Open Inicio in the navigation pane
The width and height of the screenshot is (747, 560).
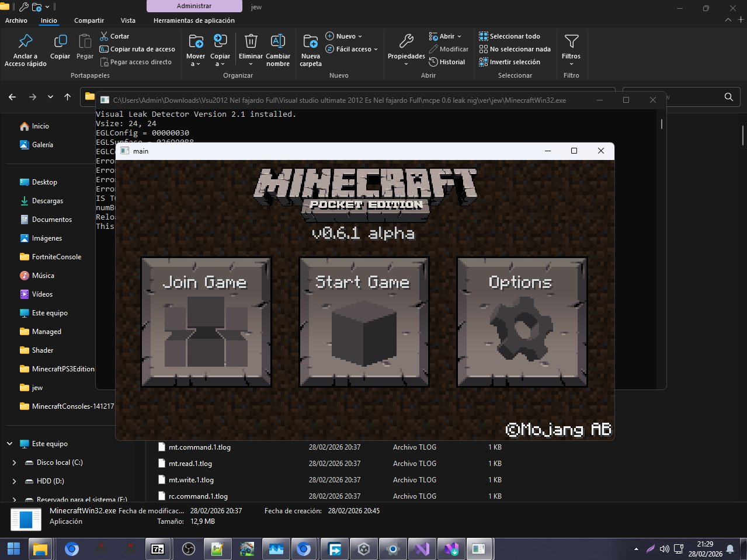point(34,126)
